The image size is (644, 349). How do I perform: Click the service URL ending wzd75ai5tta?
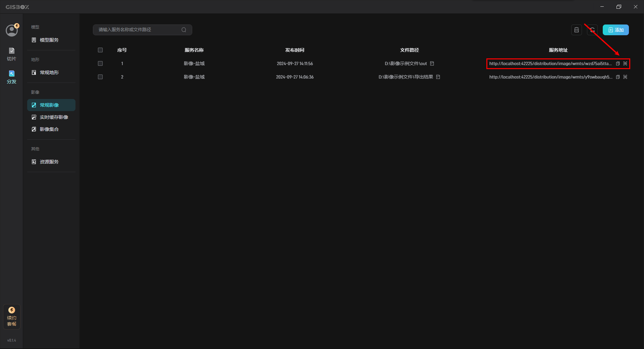(550, 63)
